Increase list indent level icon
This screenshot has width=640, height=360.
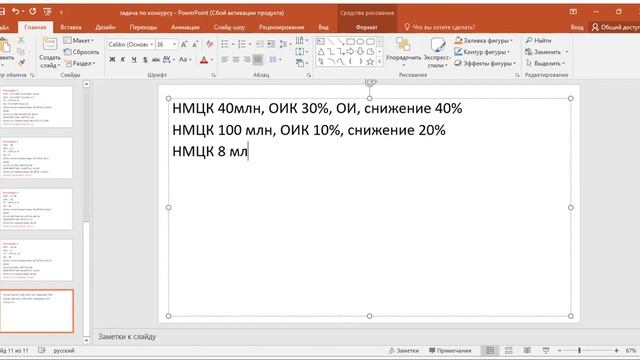[x=270, y=44]
